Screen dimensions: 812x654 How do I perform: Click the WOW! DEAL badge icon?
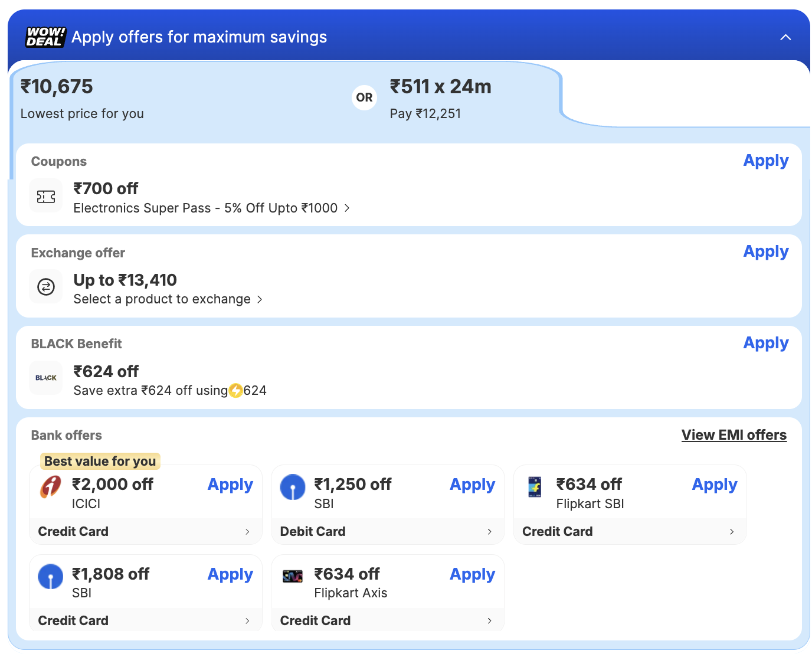pos(45,37)
